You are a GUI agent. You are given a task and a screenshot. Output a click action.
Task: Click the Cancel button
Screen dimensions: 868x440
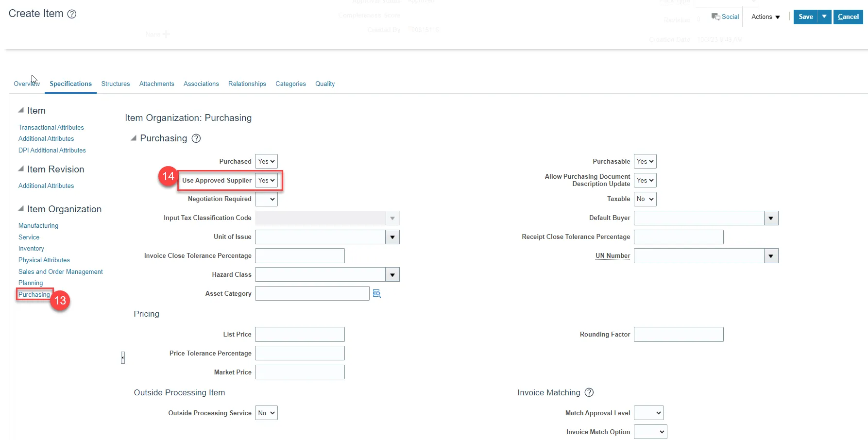(848, 17)
